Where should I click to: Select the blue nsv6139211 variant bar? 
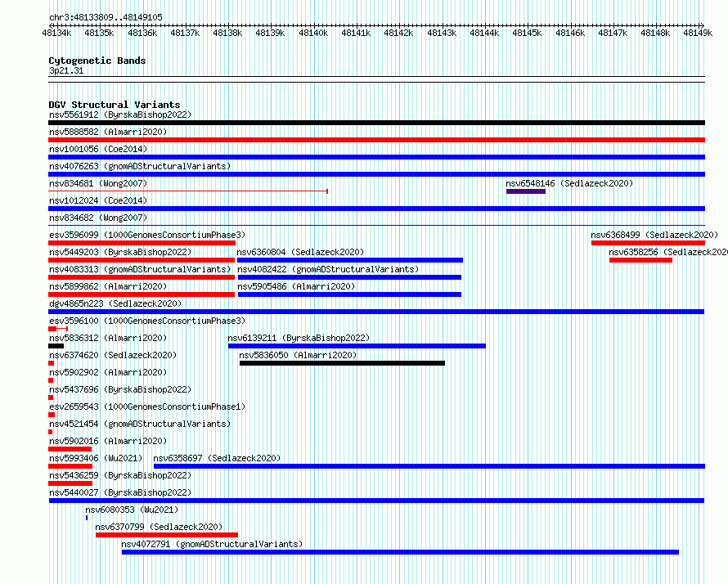point(357,346)
